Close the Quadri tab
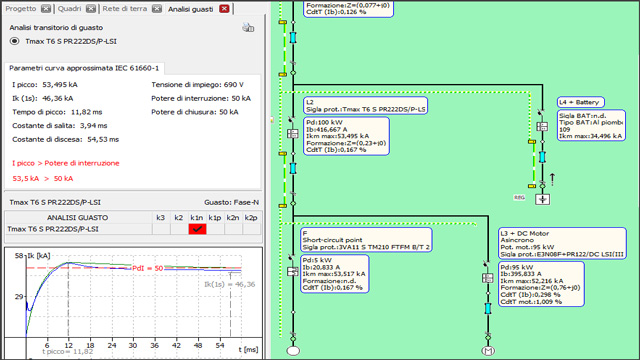Viewport: 640px width, 360px height. [91, 9]
